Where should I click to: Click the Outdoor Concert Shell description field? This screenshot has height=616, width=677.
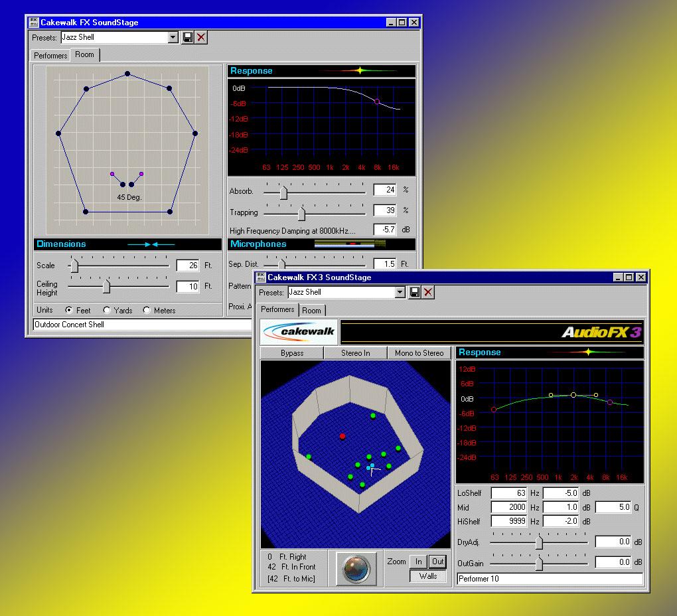[x=143, y=325]
